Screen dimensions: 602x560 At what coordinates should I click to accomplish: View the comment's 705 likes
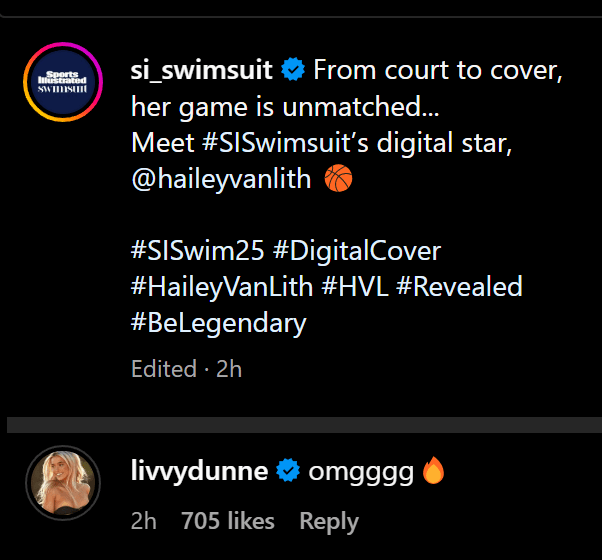tap(228, 521)
